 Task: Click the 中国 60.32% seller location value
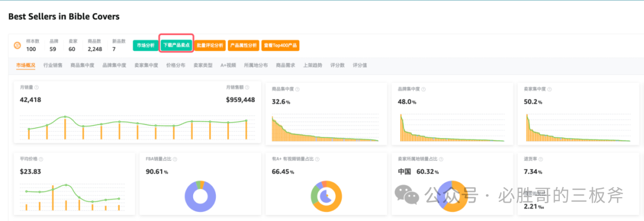tap(418, 172)
